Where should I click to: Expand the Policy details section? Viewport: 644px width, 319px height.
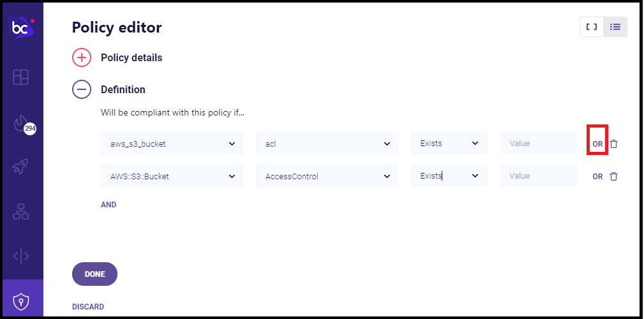[82, 57]
